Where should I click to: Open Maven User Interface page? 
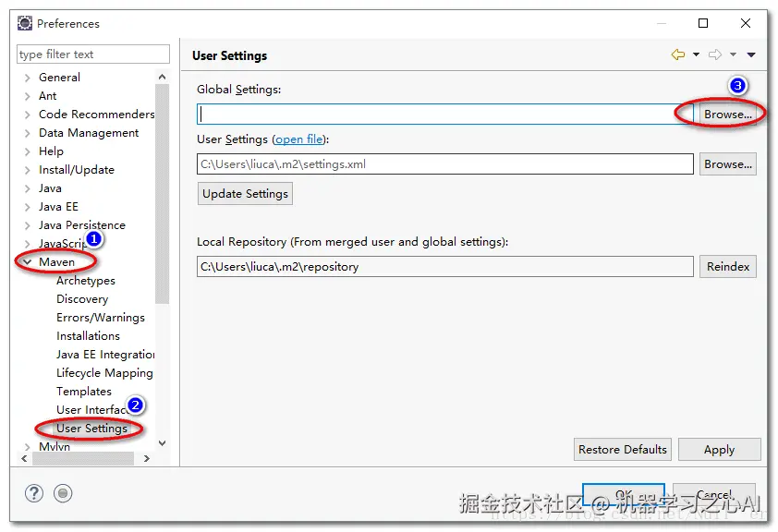91,410
